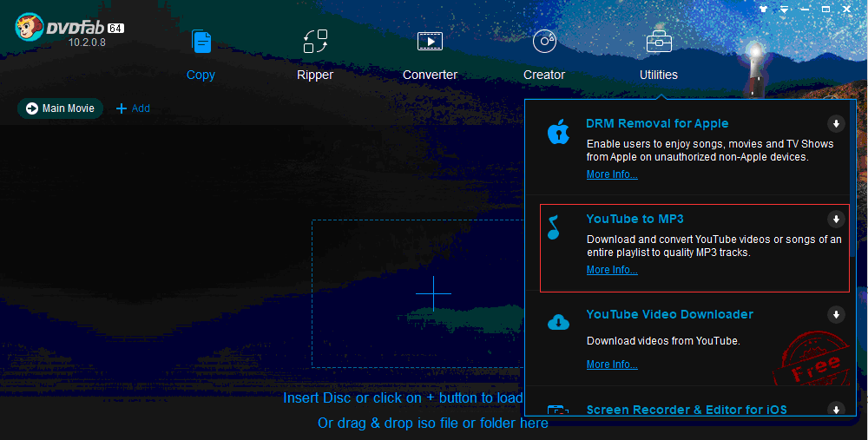Open the Ripper module icon
This screenshot has height=440, width=868.
click(x=316, y=42)
